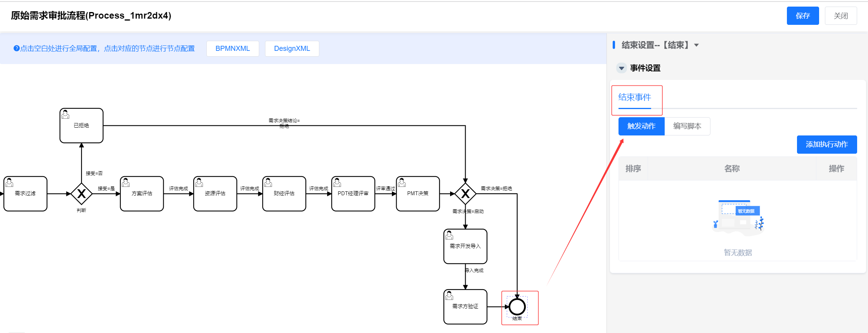
Task: Switch to 编写脚本 mode
Action: (x=687, y=126)
